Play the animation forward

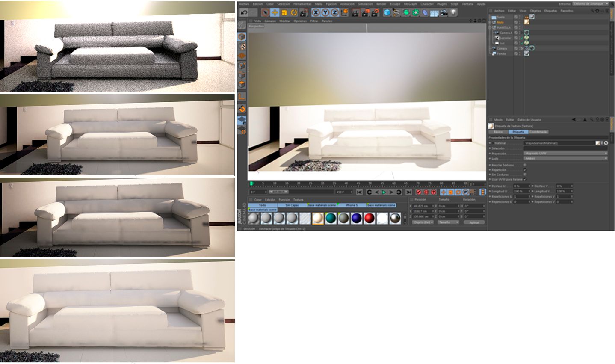pos(384,192)
